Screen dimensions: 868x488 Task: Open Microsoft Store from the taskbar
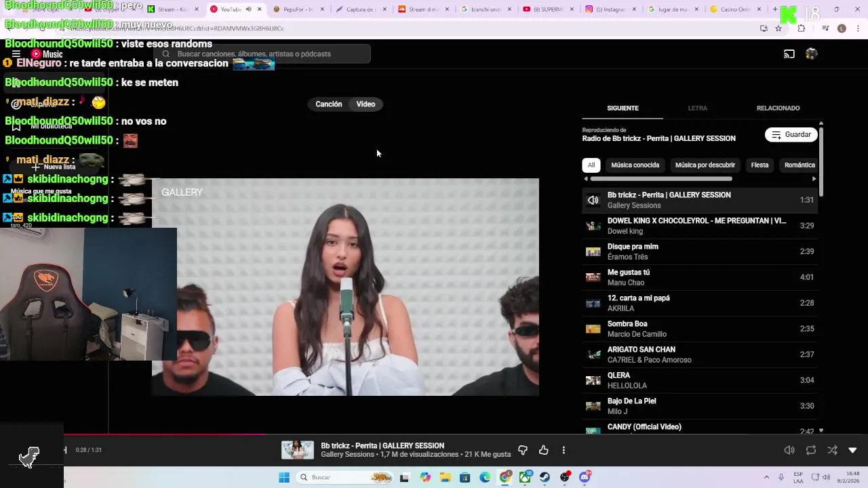tap(465, 477)
